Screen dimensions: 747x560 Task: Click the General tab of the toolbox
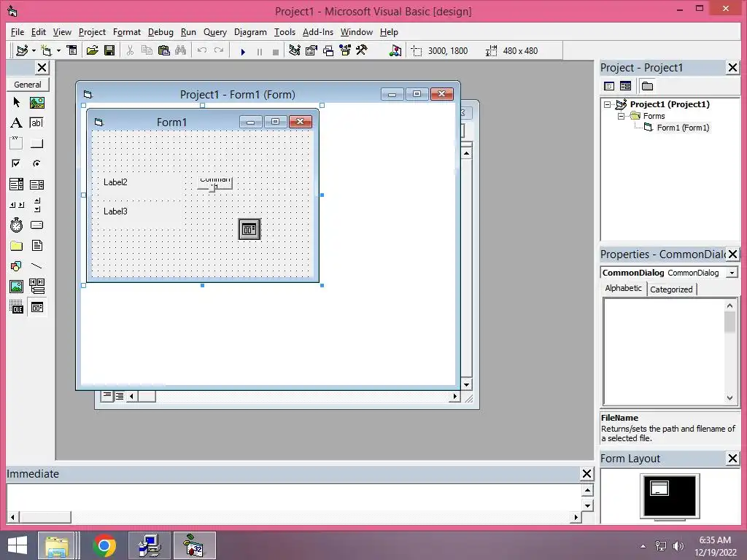(x=28, y=85)
